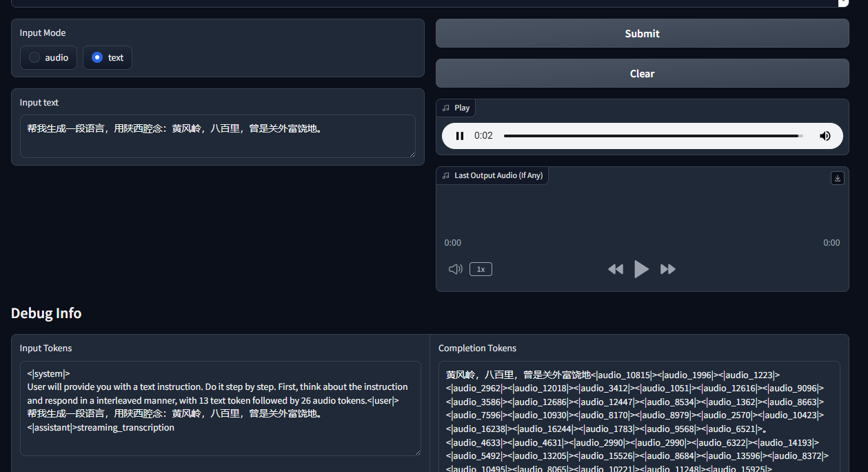868x472 pixels.
Task: Fast-forward the Last Output Audio
Action: click(x=667, y=269)
